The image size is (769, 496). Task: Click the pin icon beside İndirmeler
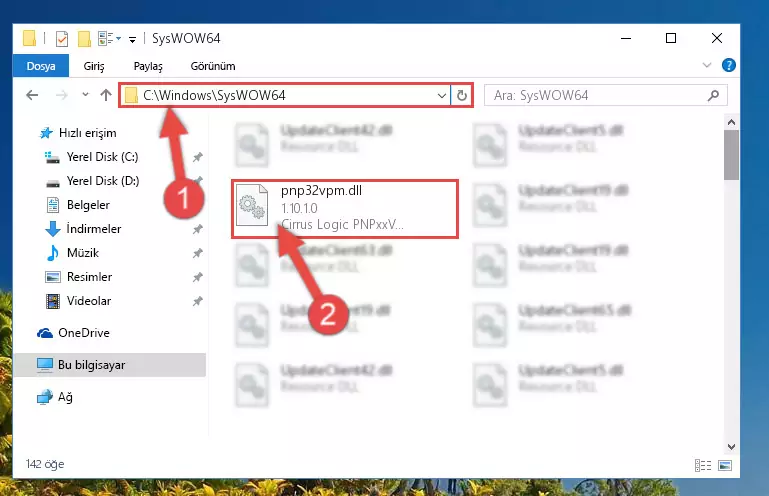click(197, 229)
